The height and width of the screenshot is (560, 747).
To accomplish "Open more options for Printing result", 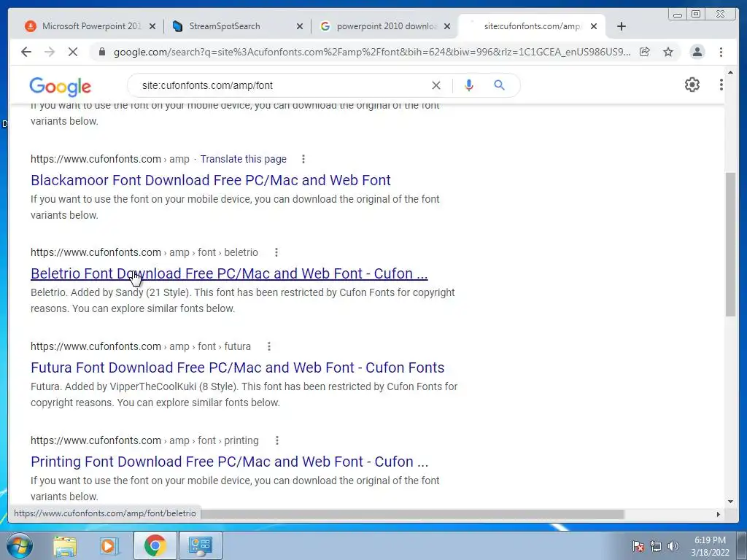I will click(277, 440).
